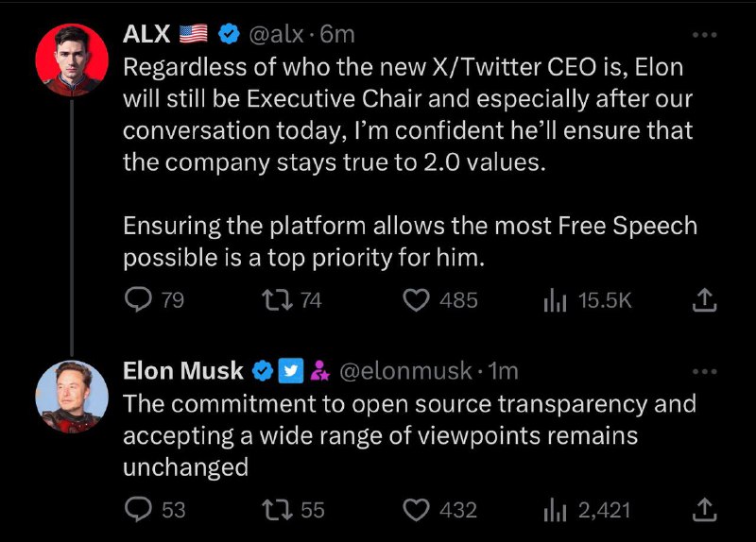
Task: Open more options on ALX's tweet
Action: click(704, 35)
